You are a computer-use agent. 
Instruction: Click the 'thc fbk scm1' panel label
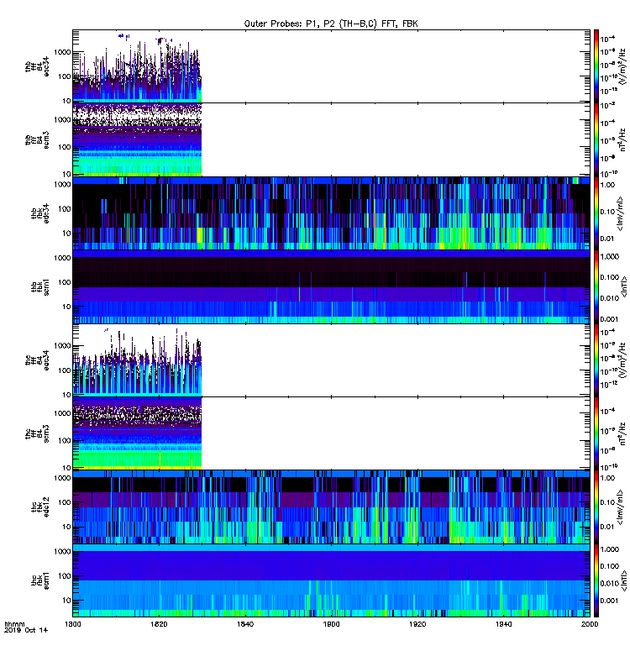[x=39, y=580]
